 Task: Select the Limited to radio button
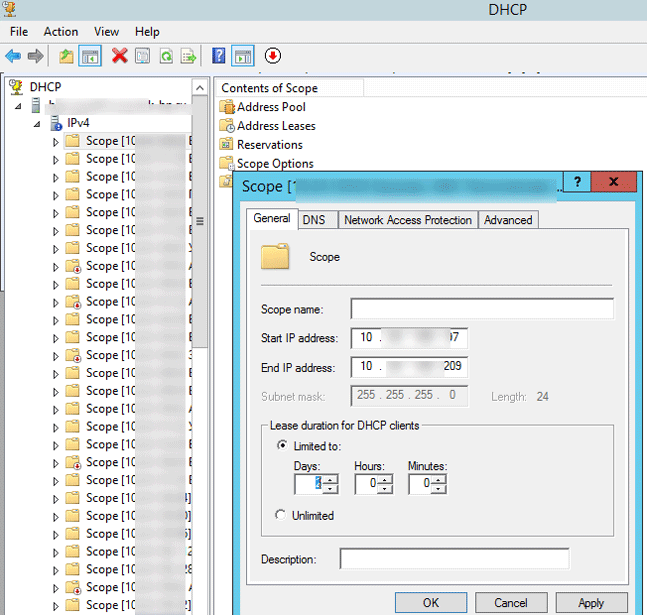282,446
